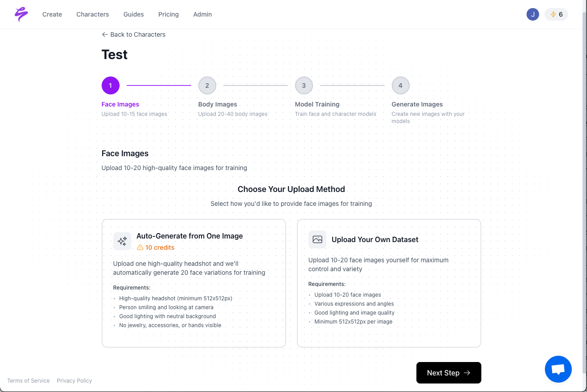Click the warning icon beside 10 credits
The height and width of the screenshot is (392, 587).
pos(140,247)
